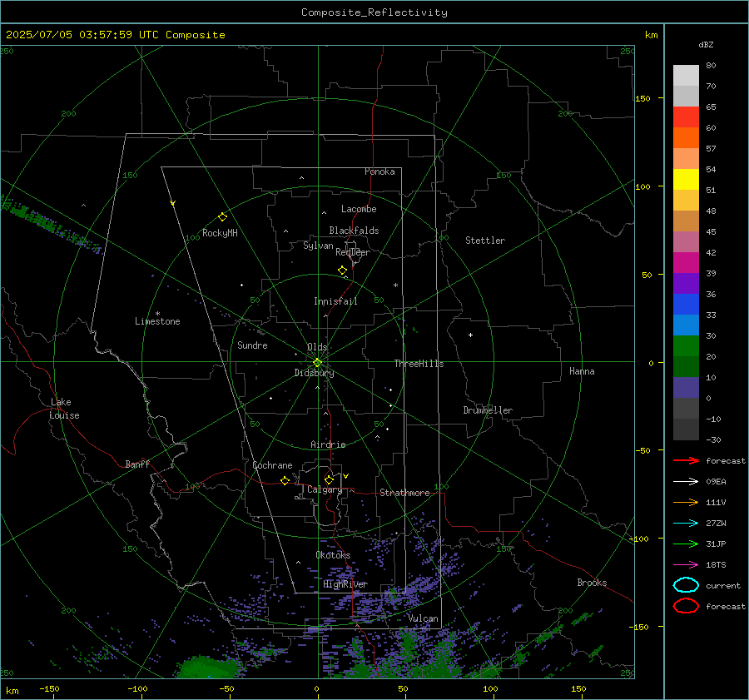
Task: Select the light blue 30-33 dBZ swatch
Action: 686,325
